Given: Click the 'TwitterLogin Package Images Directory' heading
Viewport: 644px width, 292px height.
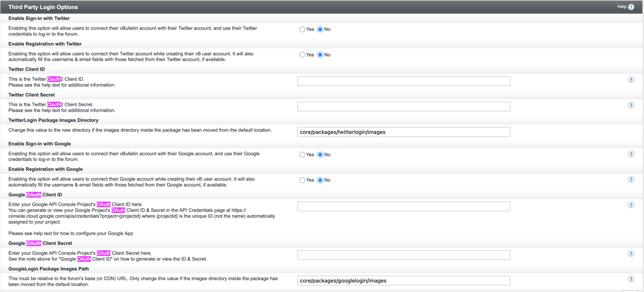Looking at the screenshot, I should pos(53,120).
